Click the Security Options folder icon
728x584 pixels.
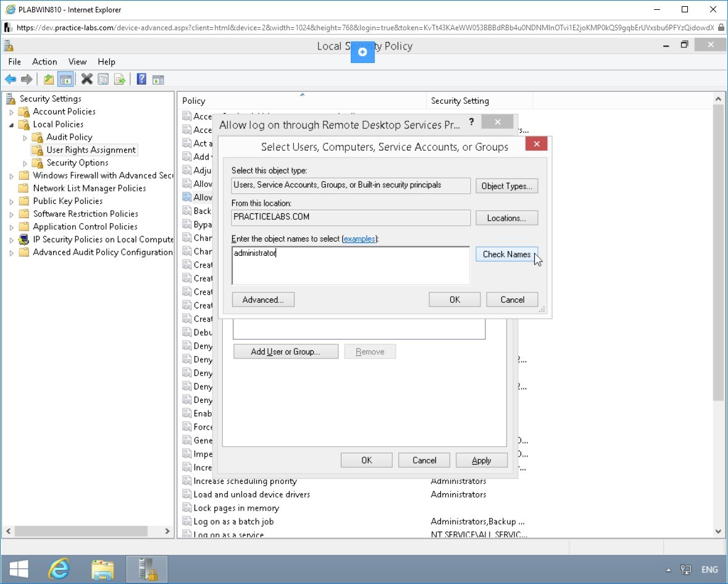pyautogui.click(x=37, y=163)
